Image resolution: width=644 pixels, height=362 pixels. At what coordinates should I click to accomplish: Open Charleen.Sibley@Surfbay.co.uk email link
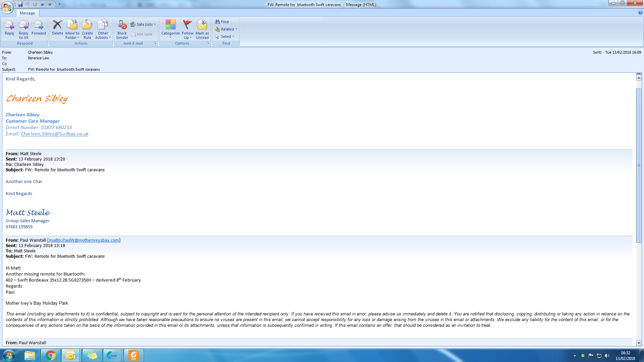(54, 134)
